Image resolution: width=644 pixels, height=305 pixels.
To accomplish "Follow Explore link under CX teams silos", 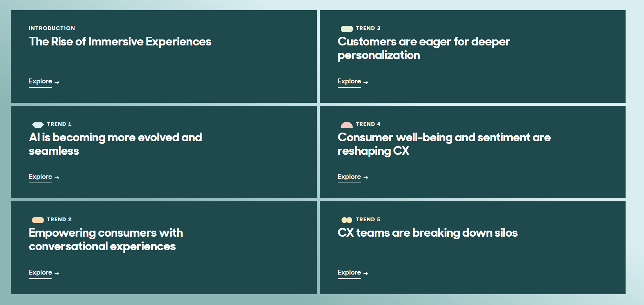I will [349, 272].
